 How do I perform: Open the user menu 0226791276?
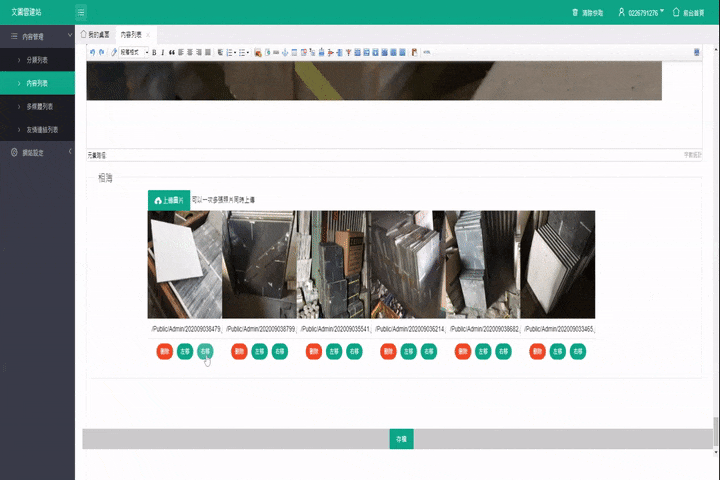(x=641, y=12)
